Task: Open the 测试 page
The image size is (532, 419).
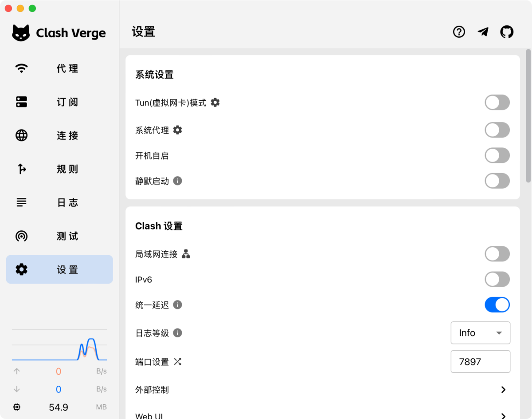Action: click(59, 236)
